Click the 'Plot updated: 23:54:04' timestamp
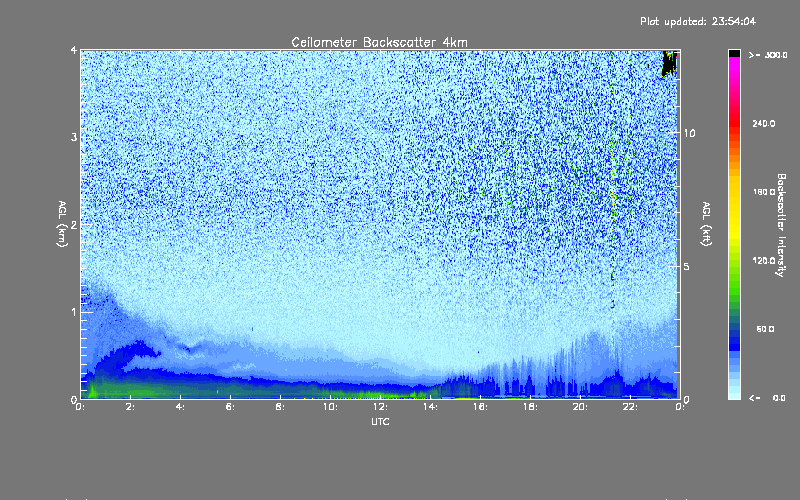This screenshot has width=800, height=500. pos(698,21)
